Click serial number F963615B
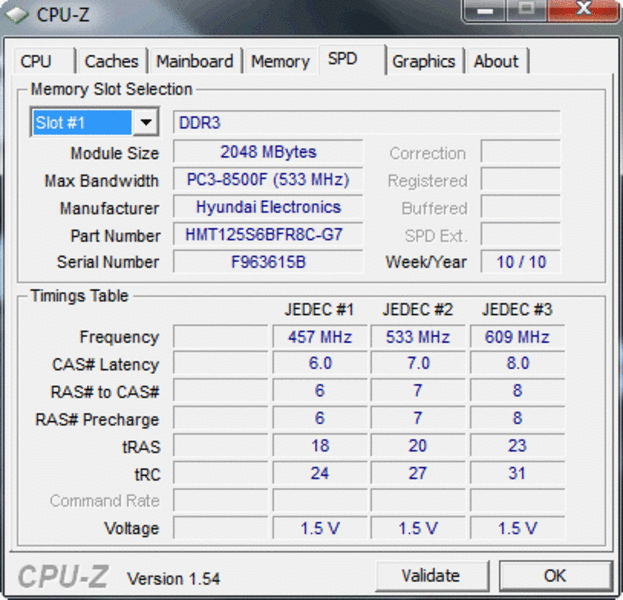 pos(268,262)
